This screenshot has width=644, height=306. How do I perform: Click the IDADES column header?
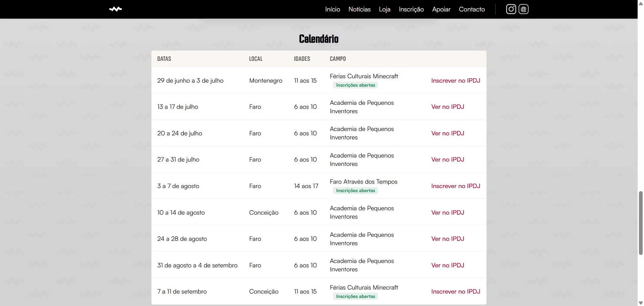pyautogui.click(x=302, y=59)
